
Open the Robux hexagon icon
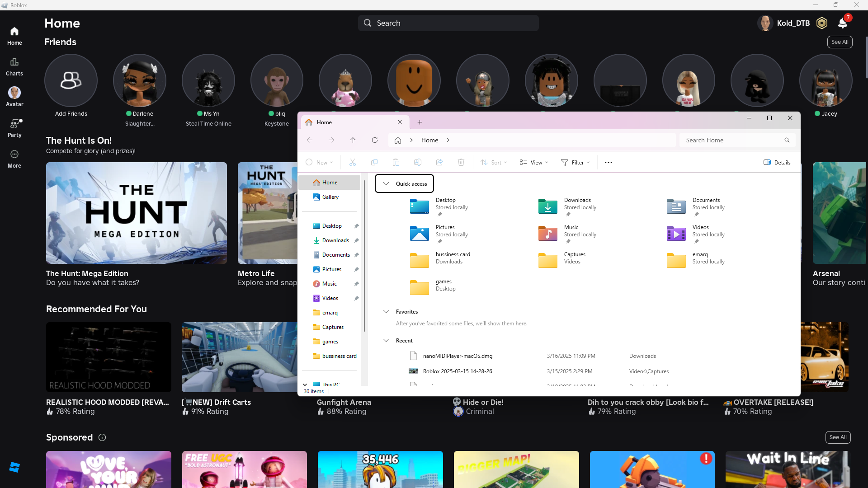(x=822, y=23)
